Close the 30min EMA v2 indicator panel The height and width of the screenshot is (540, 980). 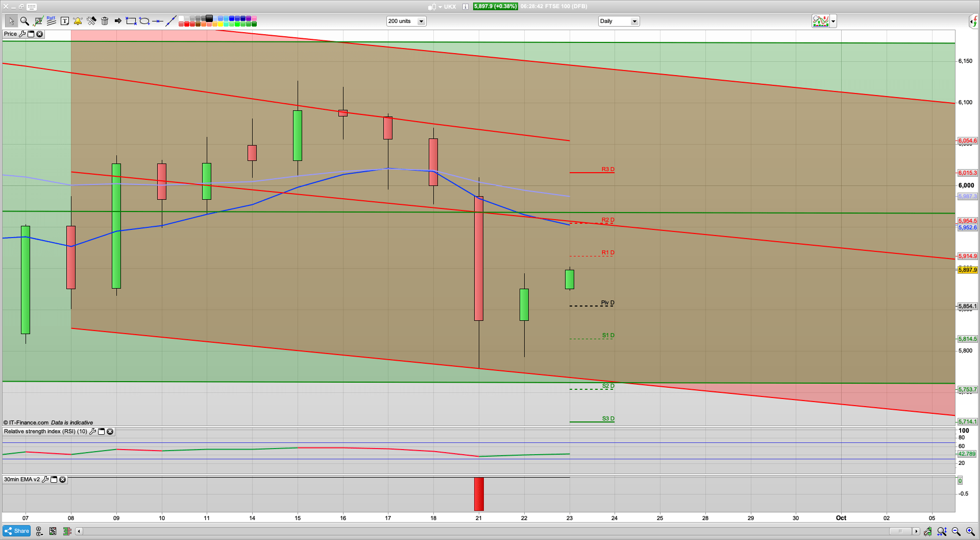pyautogui.click(x=62, y=480)
